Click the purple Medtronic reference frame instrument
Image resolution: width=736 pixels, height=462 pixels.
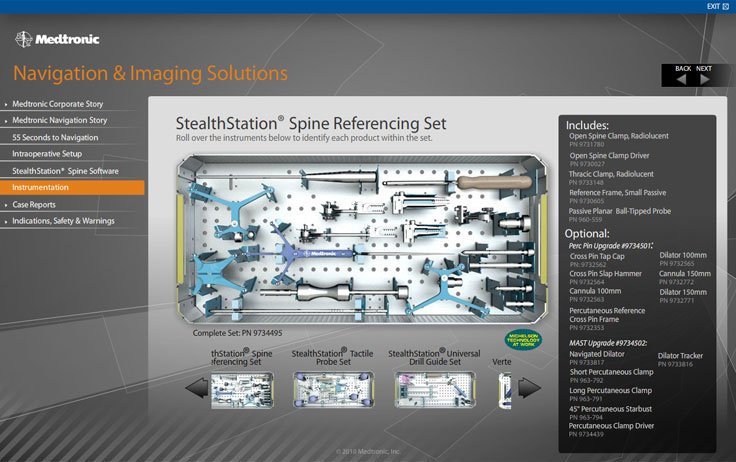[x=312, y=253]
